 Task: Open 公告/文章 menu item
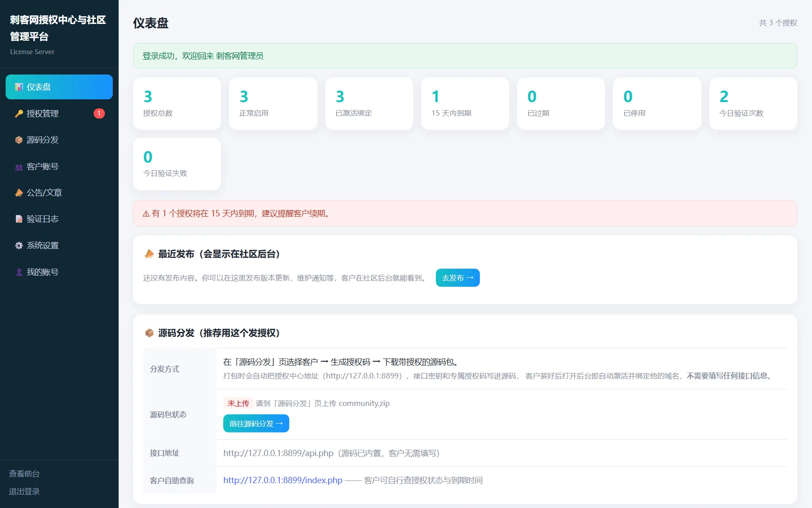click(x=59, y=193)
